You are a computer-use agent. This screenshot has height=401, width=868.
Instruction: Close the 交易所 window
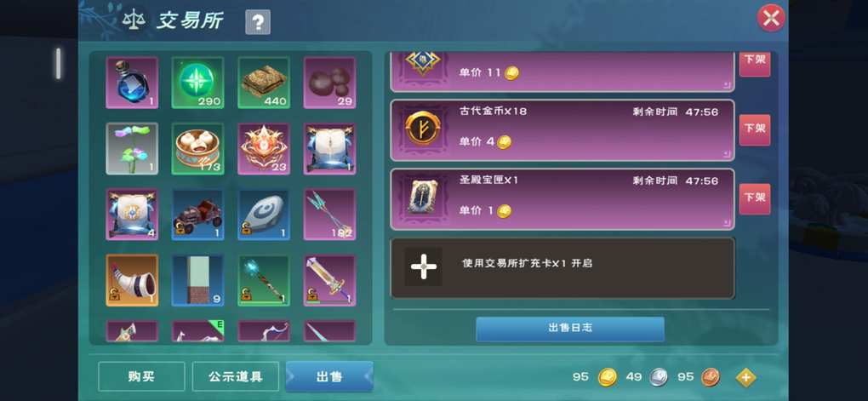[x=771, y=18]
